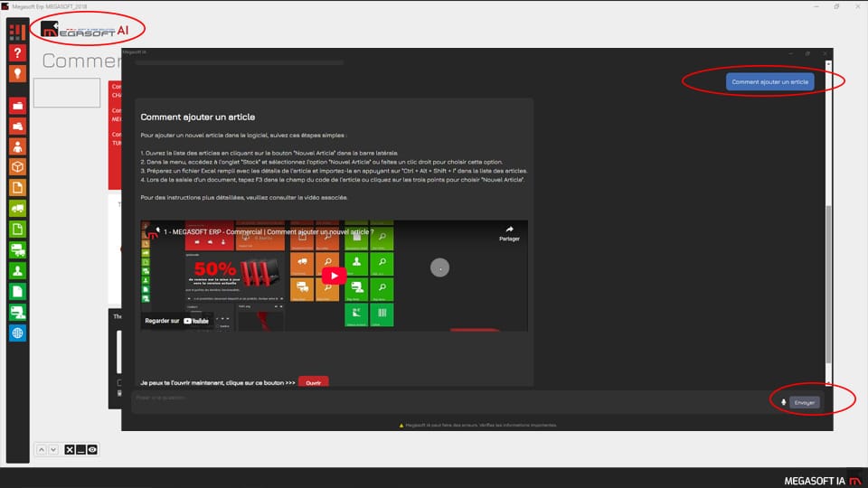Click the down chevron arrow button
Screen dimensions: 868x488
click(x=53, y=449)
